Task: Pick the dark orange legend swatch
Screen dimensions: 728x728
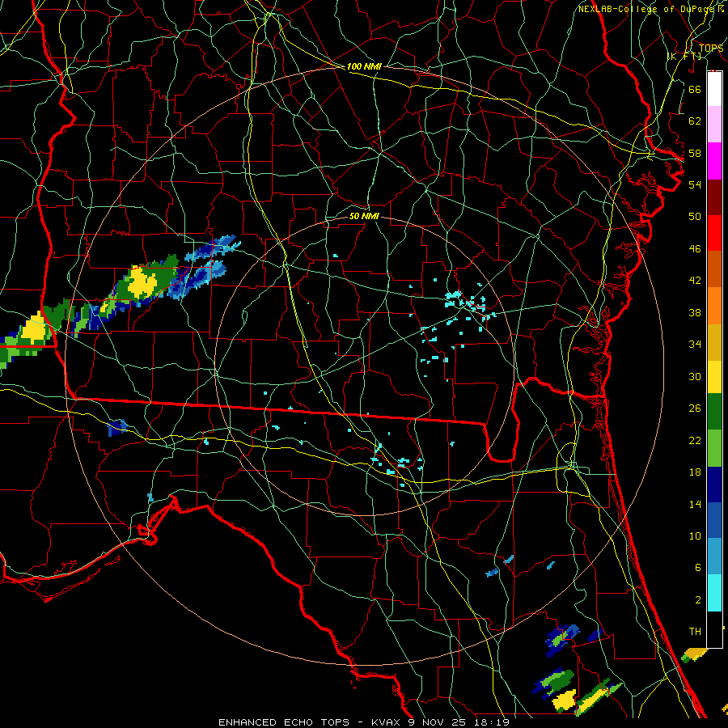Action: coord(714,269)
